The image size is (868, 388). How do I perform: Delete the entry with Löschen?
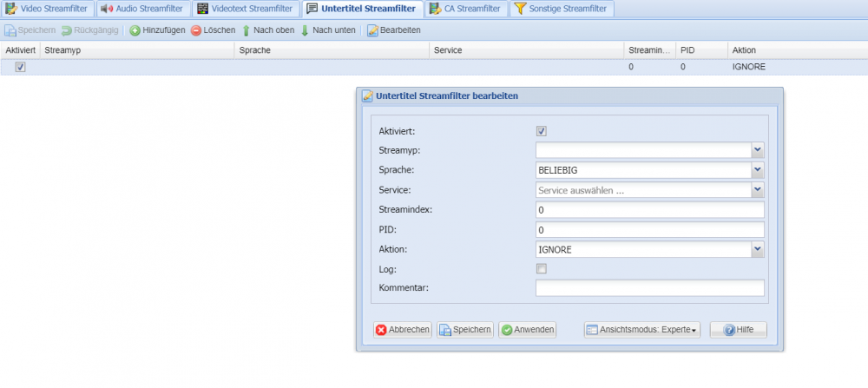click(x=214, y=30)
